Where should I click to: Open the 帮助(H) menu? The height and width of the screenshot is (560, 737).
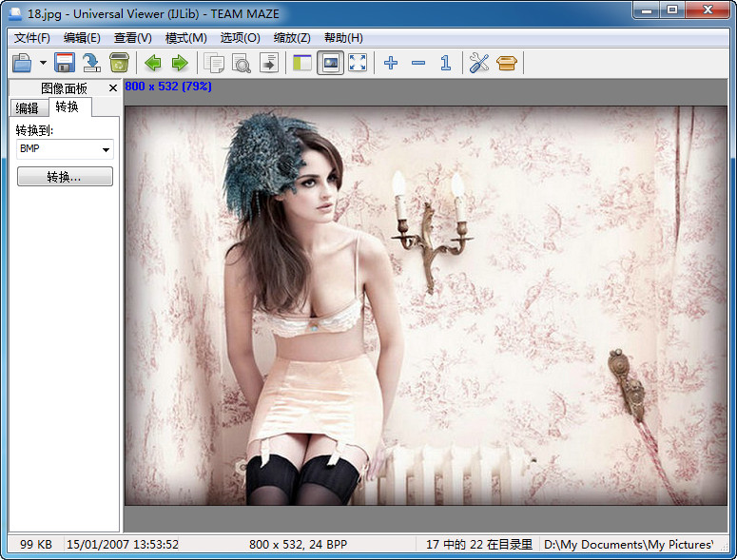point(343,38)
